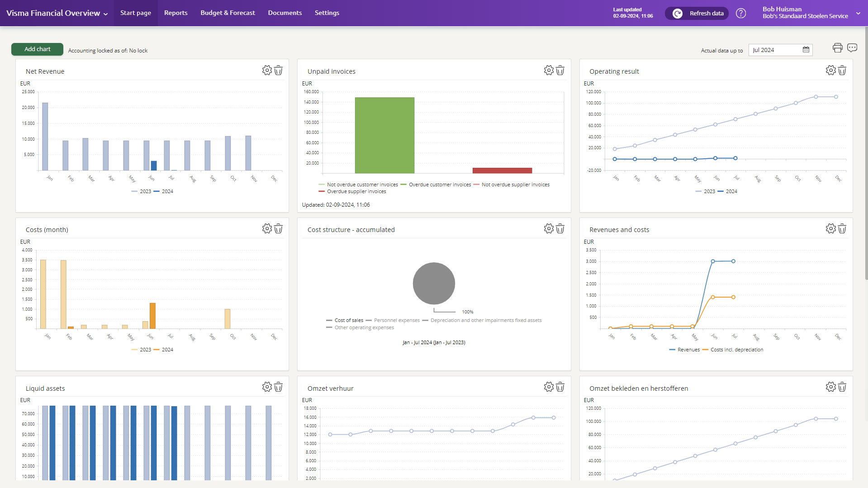The height and width of the screenshot is (488, 868).
Task: Toggle Overdue supplier invoices legend entry
Action: click(x=352, y=191)
